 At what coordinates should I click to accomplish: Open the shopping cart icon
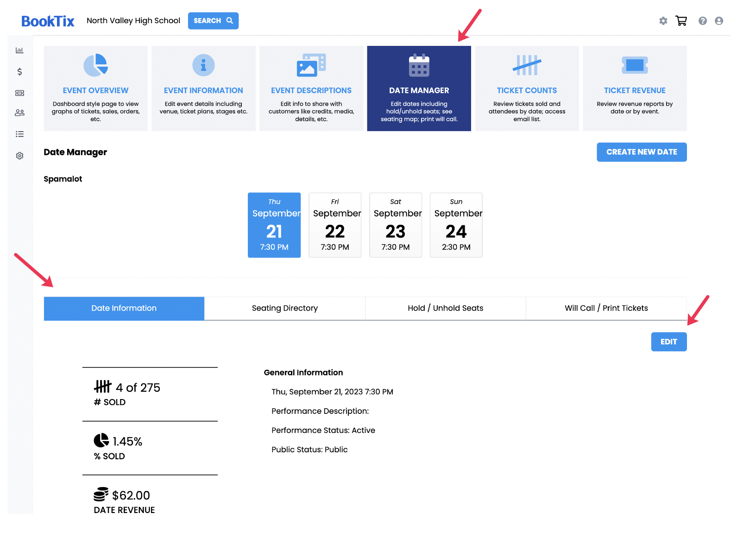coord(681,21)
